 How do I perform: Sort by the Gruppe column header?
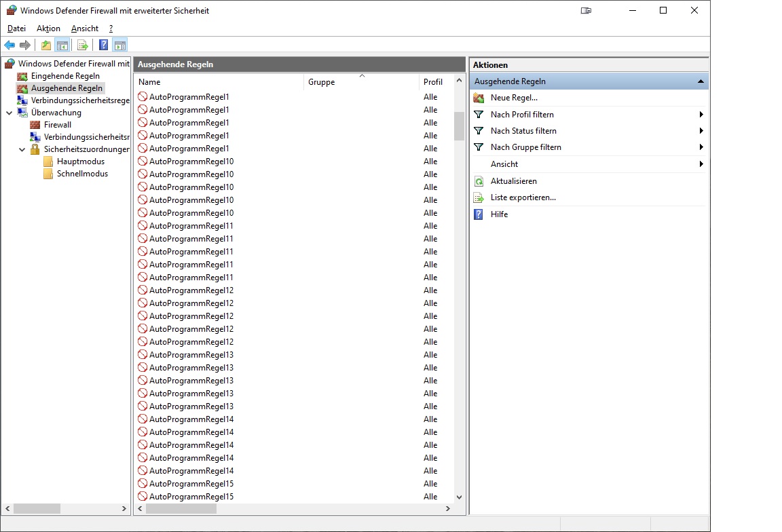[361, 82]
